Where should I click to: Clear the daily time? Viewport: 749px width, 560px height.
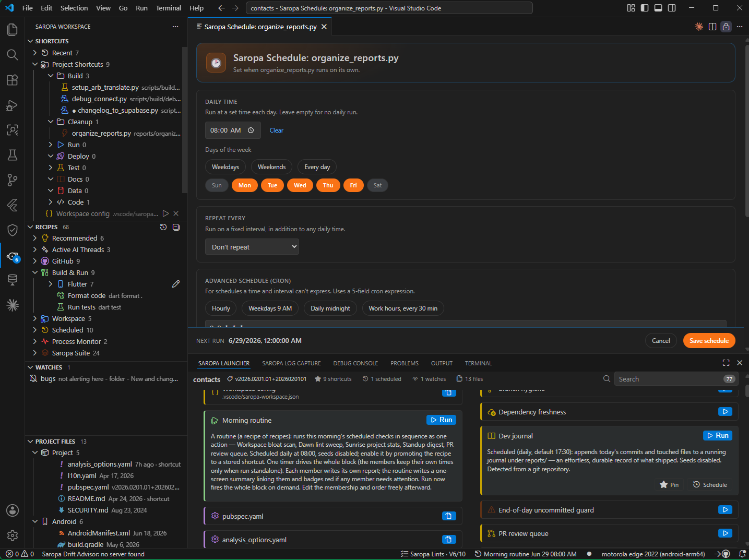pos(276,130)
